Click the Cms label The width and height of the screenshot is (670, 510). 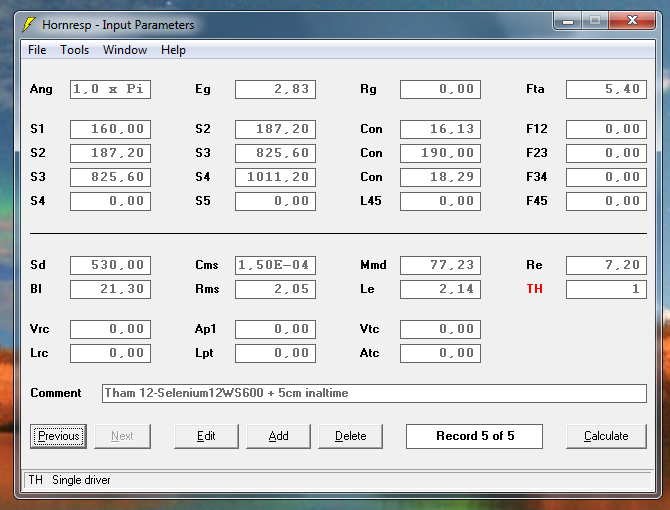coord(207,265)
